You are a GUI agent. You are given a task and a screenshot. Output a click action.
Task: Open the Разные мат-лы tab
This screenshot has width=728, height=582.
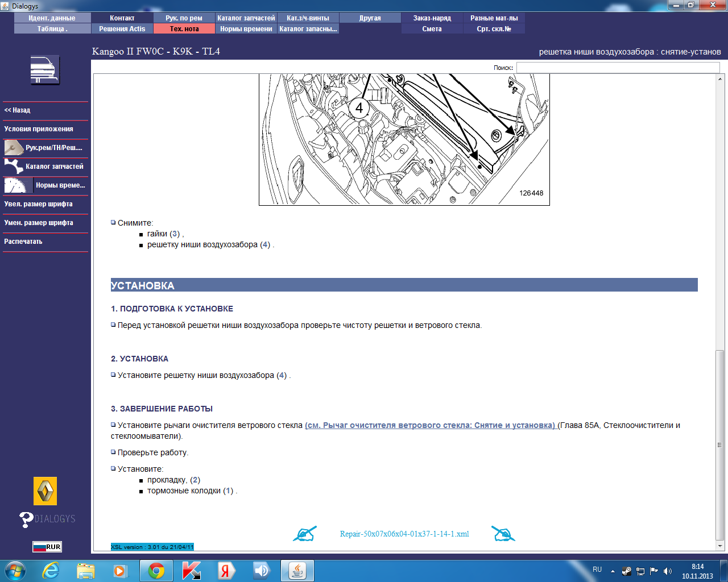tap(494, 18)
